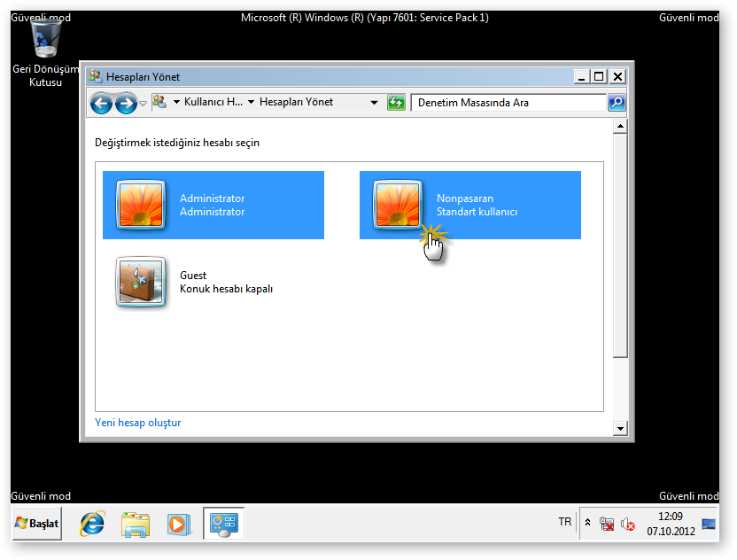Open the Yeni hesap oluştur link
The width and height of the screenshot is (737, 560).
(137, 423)
